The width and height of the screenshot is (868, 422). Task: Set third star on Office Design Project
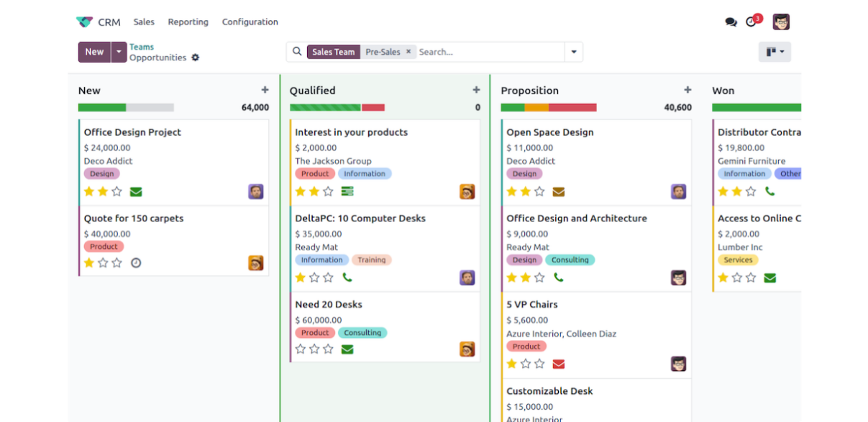coord(117,191)
